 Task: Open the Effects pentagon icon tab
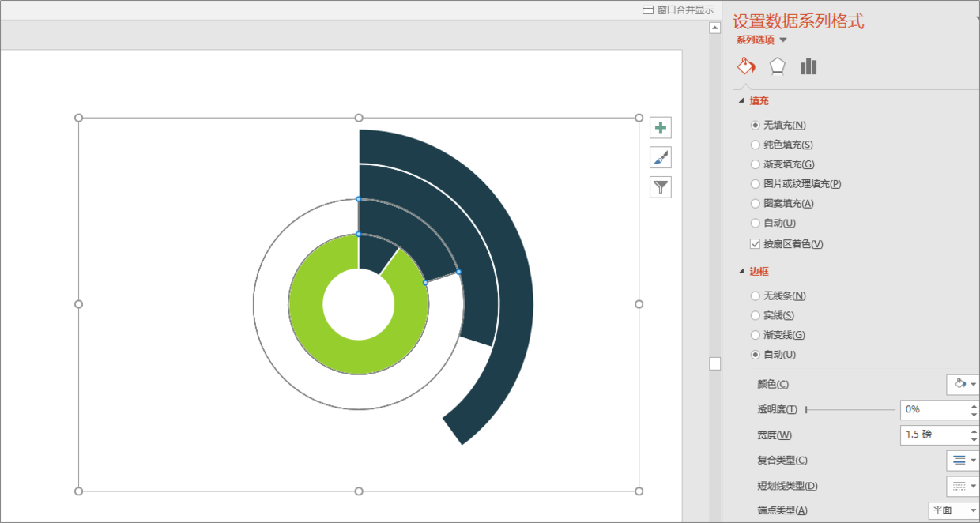click(x=778, y=66)
